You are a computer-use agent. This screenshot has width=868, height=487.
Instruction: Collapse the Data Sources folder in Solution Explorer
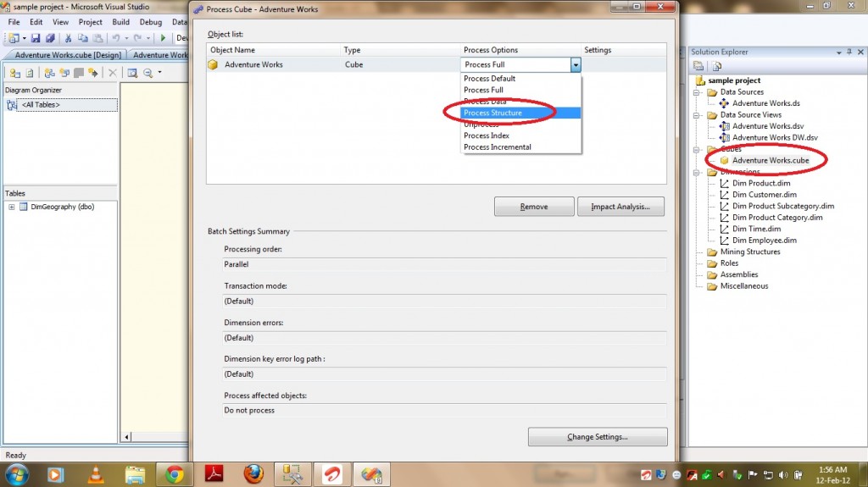[x=697, y=92]
